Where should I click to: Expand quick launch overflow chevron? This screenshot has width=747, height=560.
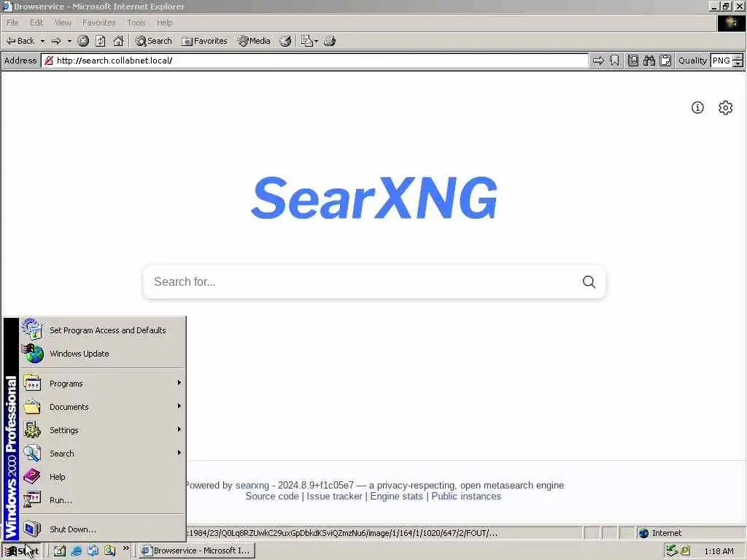[125, 548]
